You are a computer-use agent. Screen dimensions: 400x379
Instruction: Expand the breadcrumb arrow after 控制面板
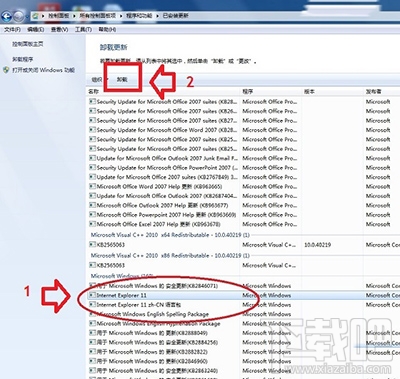coord(73,16)
